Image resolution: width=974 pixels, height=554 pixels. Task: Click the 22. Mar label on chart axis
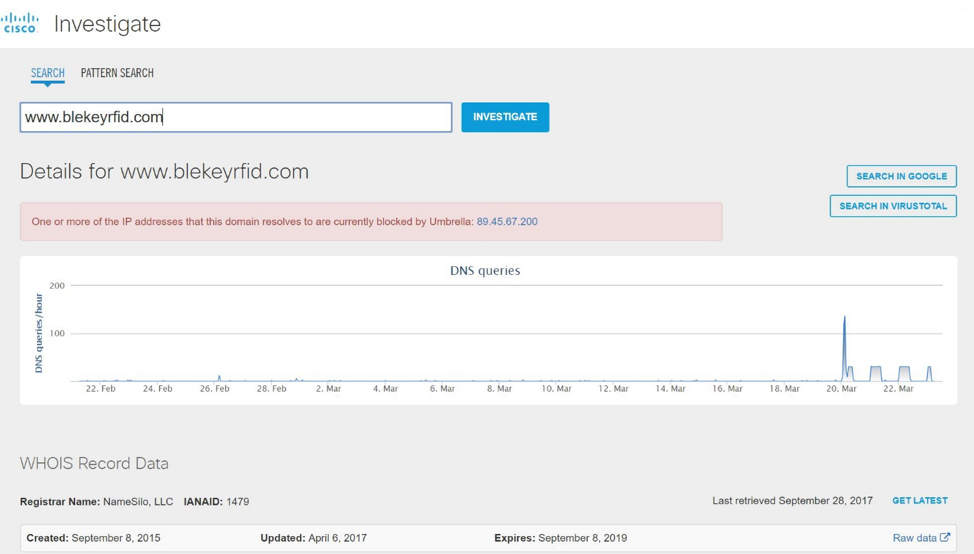click(898, 389)
